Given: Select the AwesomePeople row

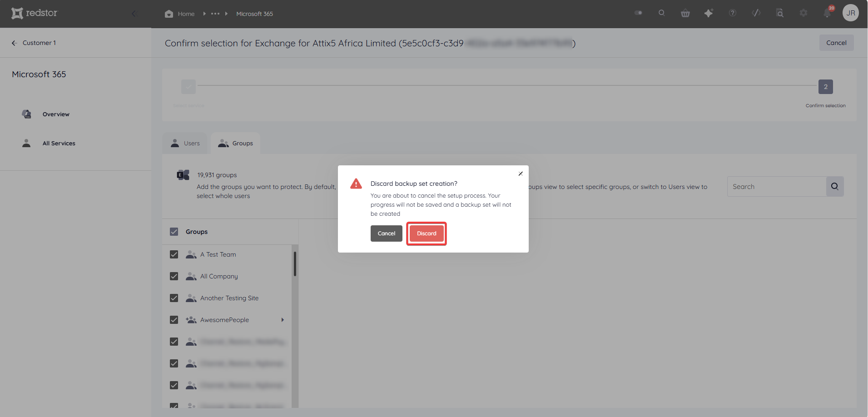Looking at the screenshot, I should (227, 320).
